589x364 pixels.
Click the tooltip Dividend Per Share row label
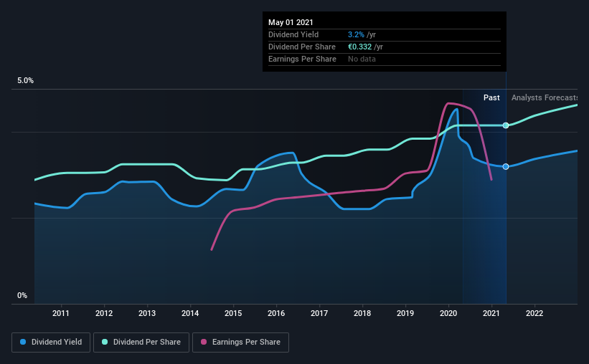point(301,47)
